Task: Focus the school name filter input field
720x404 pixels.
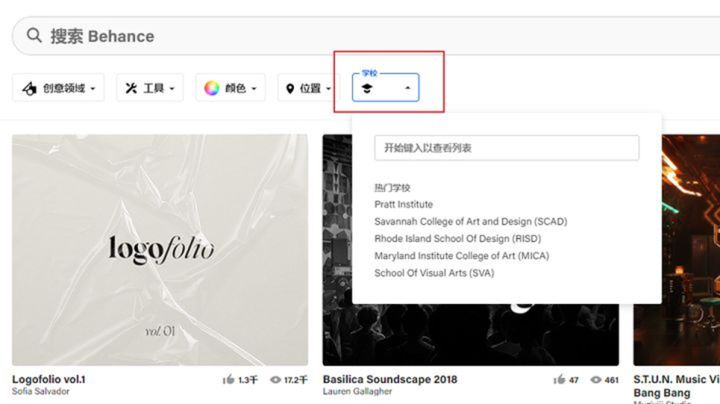Action: coord(506,148)
